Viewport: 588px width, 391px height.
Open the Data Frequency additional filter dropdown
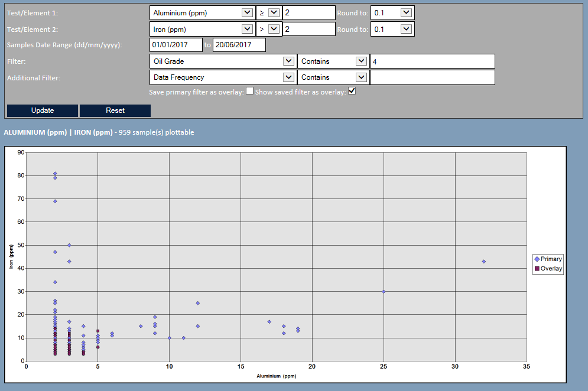coord(223,77)
